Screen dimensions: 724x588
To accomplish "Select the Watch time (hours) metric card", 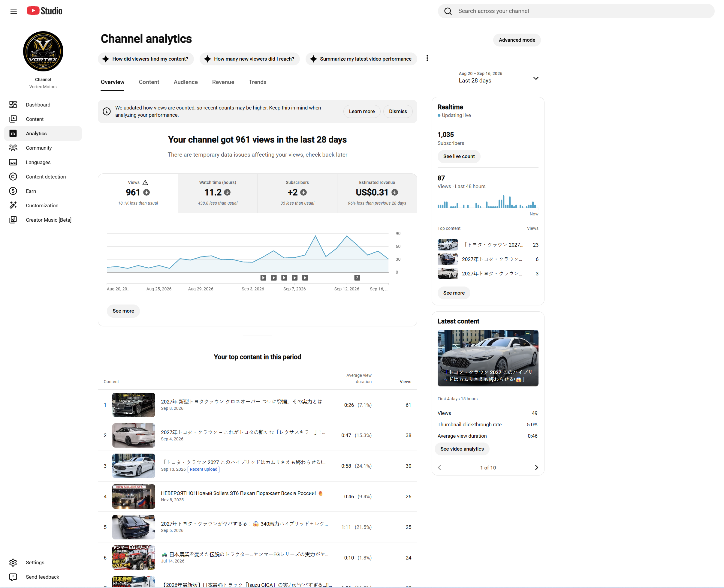I will [218, 193].
